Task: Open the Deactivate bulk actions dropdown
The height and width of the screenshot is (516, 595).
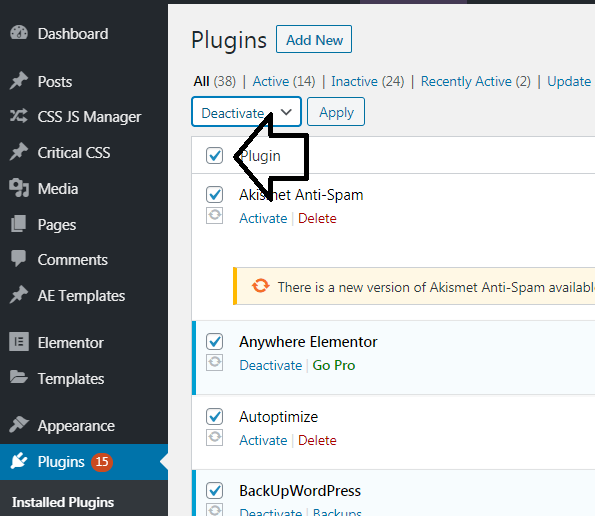Action: pyautogui.click(x=247, y=112)
